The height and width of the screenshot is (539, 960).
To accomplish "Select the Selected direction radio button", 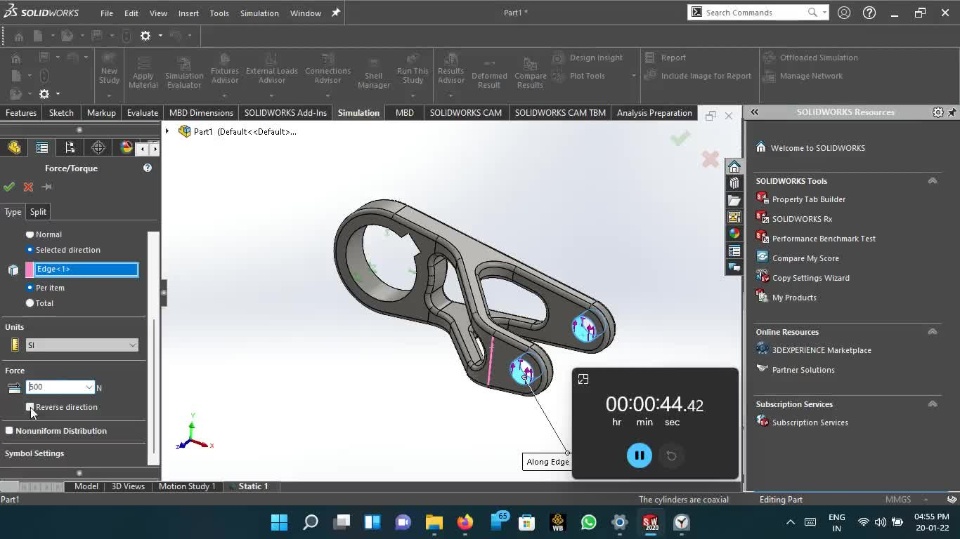I will pyautogui.click(x=29, y=250).
